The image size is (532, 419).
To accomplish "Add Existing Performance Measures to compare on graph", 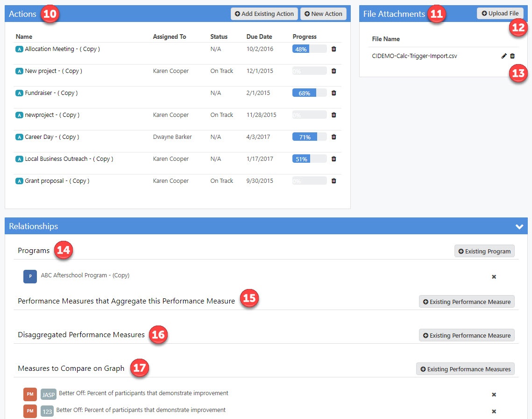I will (465, 369).
